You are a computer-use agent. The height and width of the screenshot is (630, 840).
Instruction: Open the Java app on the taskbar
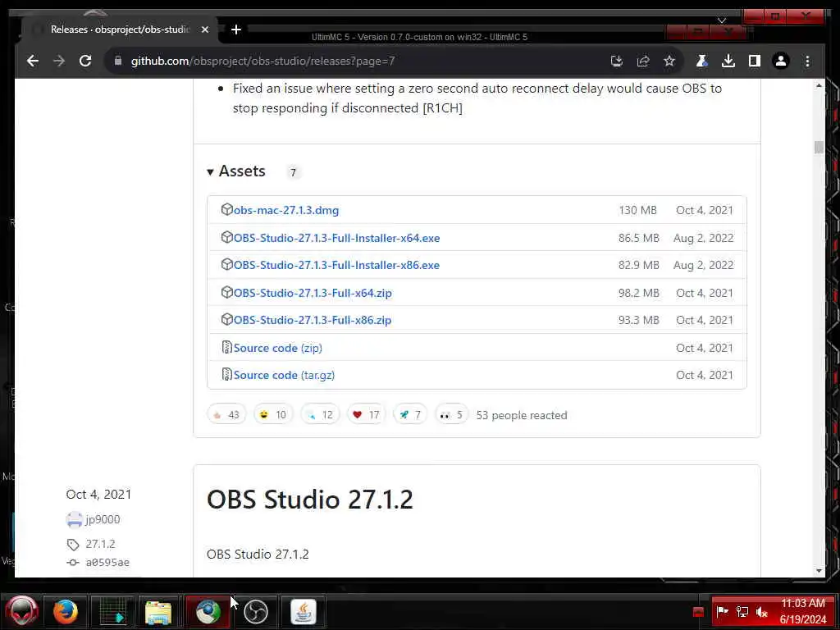pyautogui.click(x=304, y=612)
